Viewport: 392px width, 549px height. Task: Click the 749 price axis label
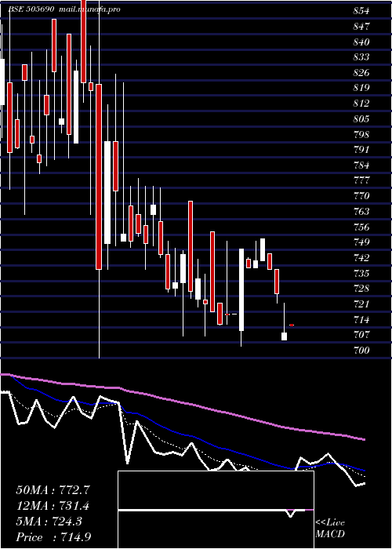tap(361, 242)
